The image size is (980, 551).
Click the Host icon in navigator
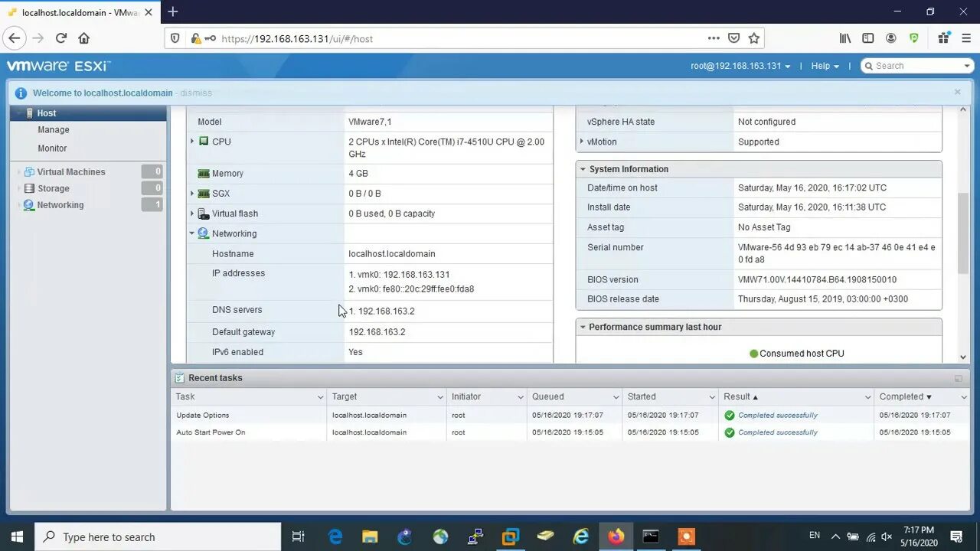[x=29, y=113]
